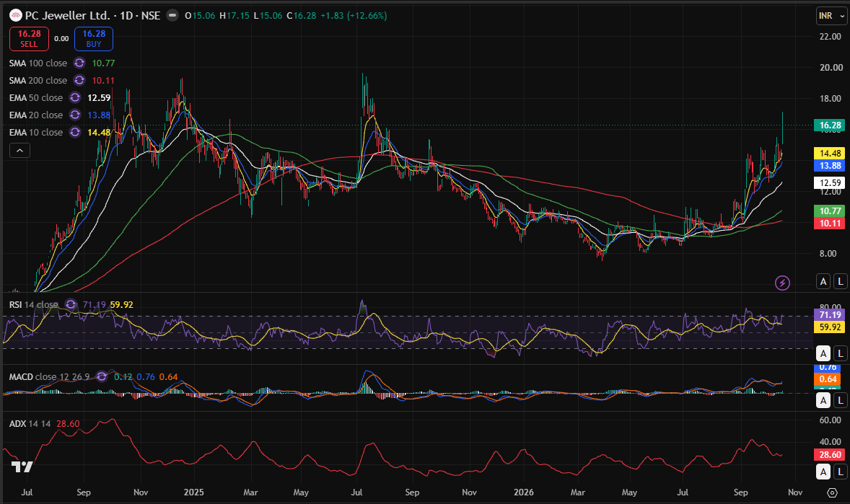Click the 10.11 SMA 200 price label
The image size is (850, 504).
click(830, 224)
